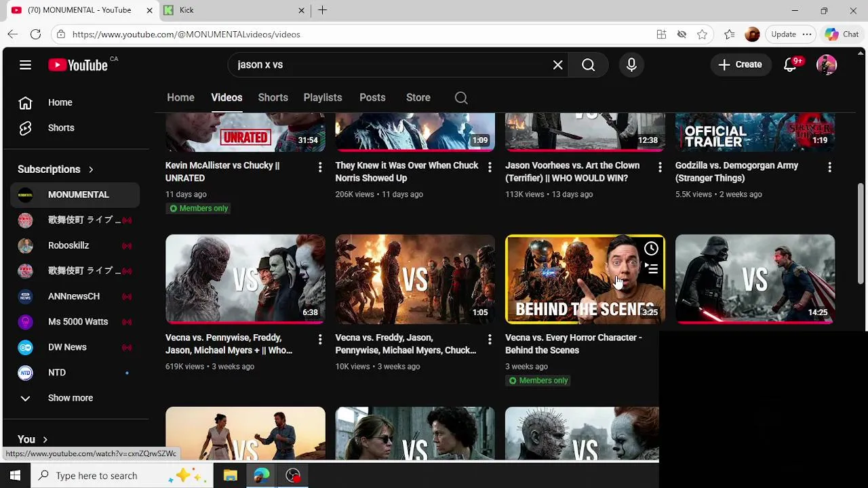This screenshot has width=868, height=488.
Task: Go to the YouTube home logo
Action: (78, 65)
